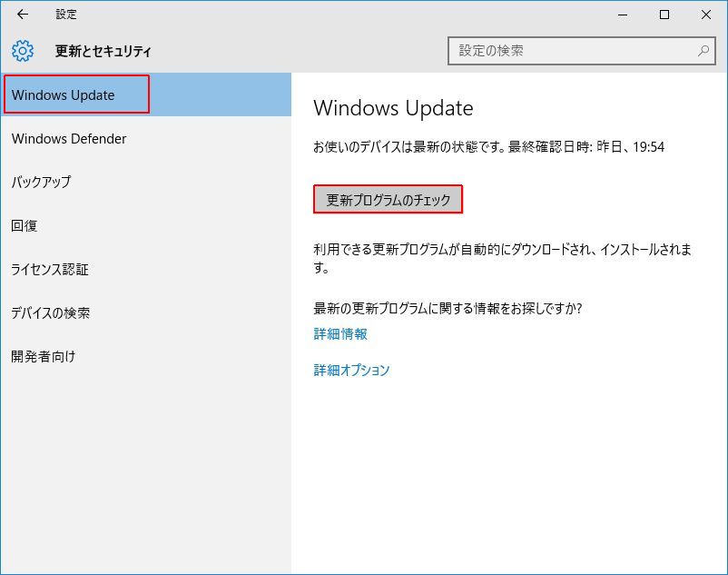Click the magnifier icon in search box
728x575 pixels.
click(x=703, y=51)
